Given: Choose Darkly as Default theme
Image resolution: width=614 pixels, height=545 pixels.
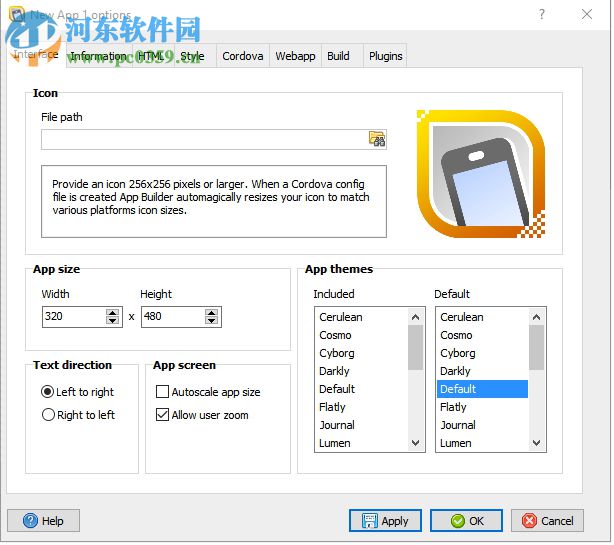Looking at the screenshot, I should [483, 371].
